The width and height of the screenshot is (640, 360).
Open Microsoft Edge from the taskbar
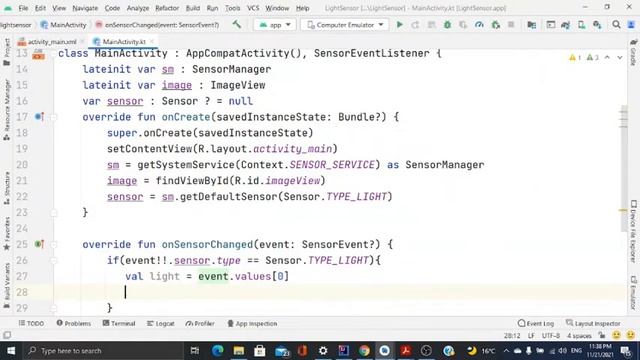tap(218, 351)
